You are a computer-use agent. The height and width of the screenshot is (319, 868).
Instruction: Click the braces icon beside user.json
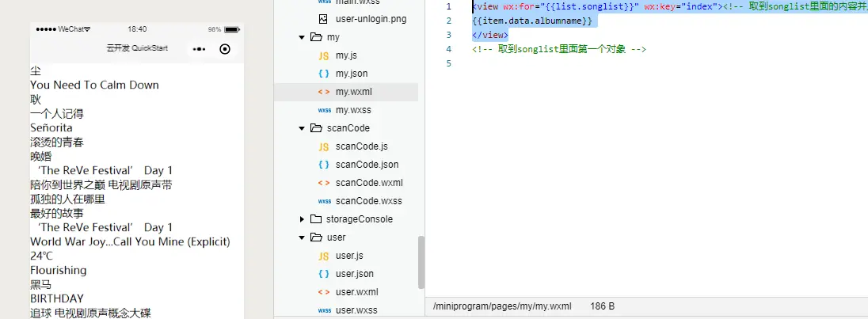[x=325, y=274]
